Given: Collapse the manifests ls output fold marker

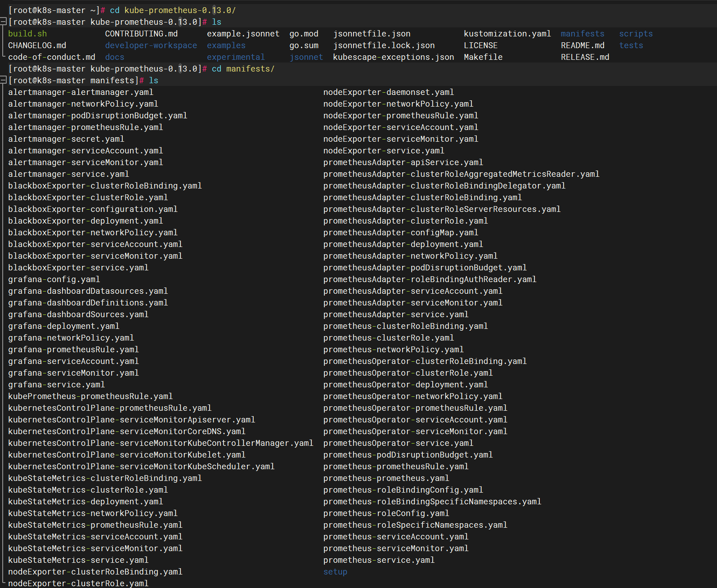Looking at the screenshot, I should click(x=3, y=80).
